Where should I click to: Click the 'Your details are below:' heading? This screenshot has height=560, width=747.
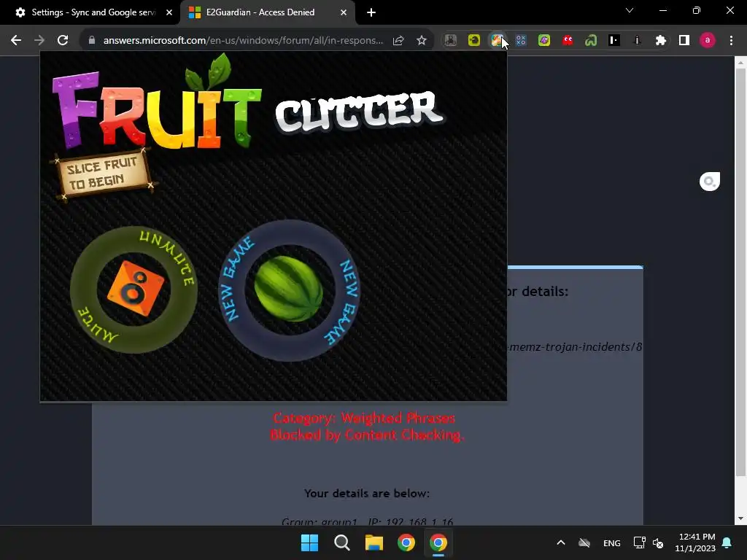(367, 494)
